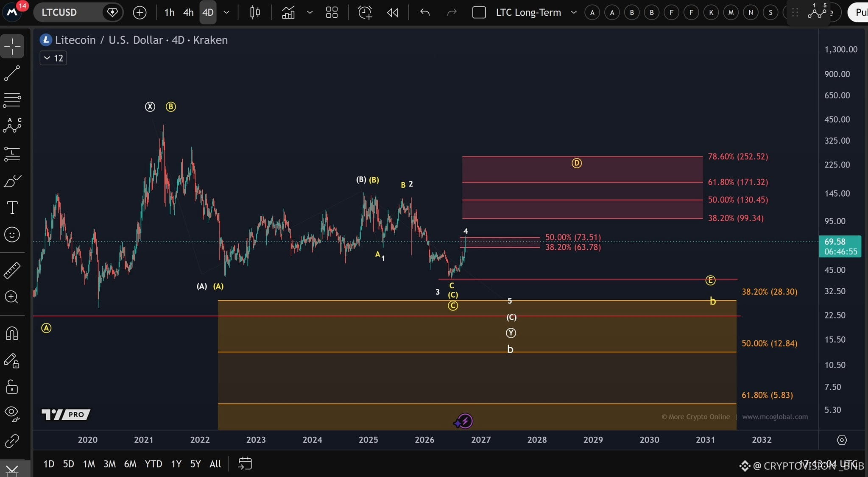This screenshot has height=477, width=868.
Task: Select the Text annotation tool
Action: pyautogui.click(x=12, y=208)
